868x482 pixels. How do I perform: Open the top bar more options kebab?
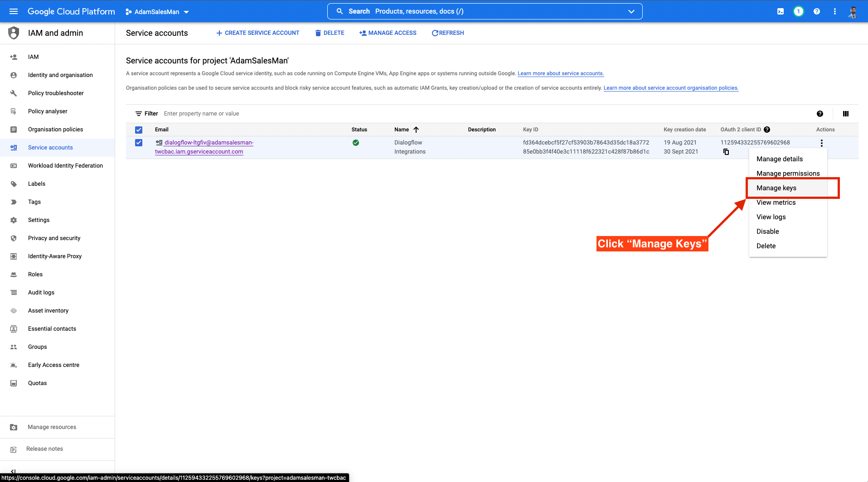(835, 12)
